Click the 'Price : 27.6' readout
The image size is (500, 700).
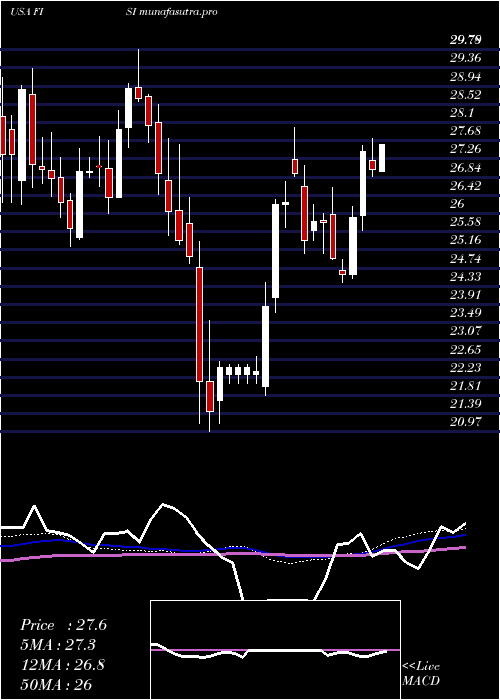click(63, 625)
